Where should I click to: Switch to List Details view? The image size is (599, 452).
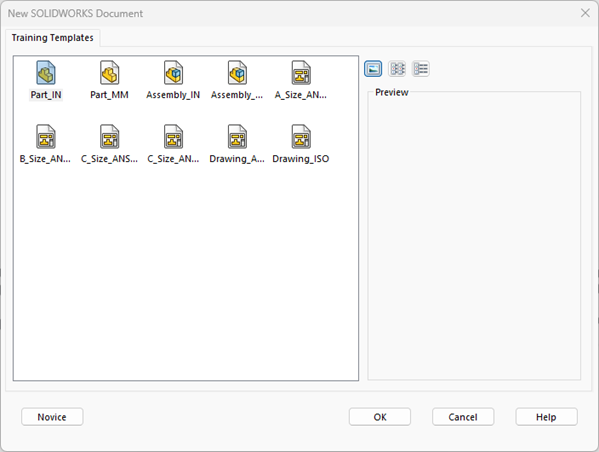point(421,69)
